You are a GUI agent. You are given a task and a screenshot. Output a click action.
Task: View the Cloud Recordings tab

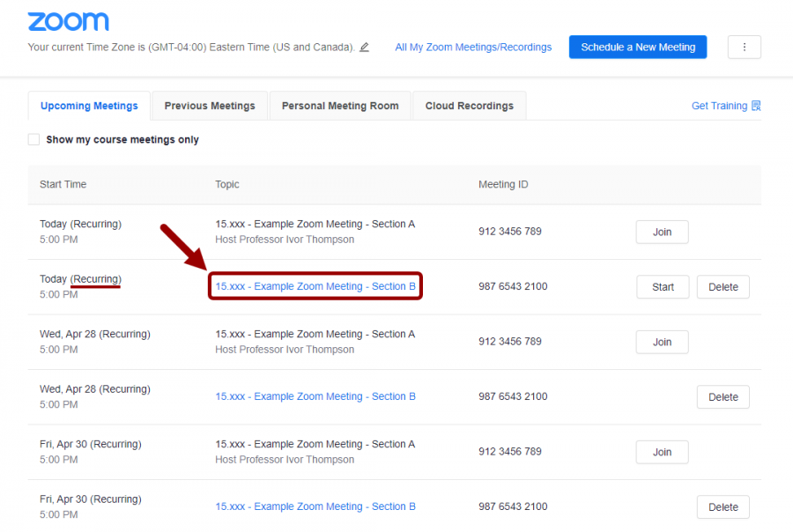[469, 105]
